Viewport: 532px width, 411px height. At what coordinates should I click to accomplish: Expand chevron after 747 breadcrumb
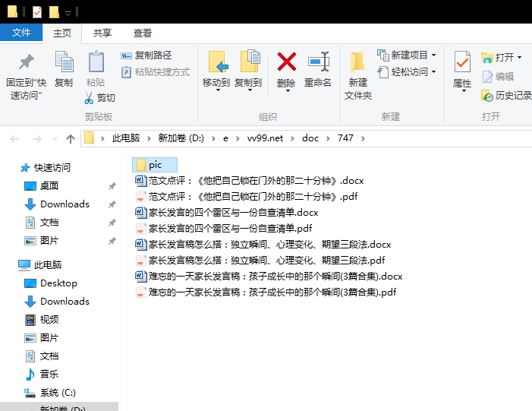(x=363, y=138)
